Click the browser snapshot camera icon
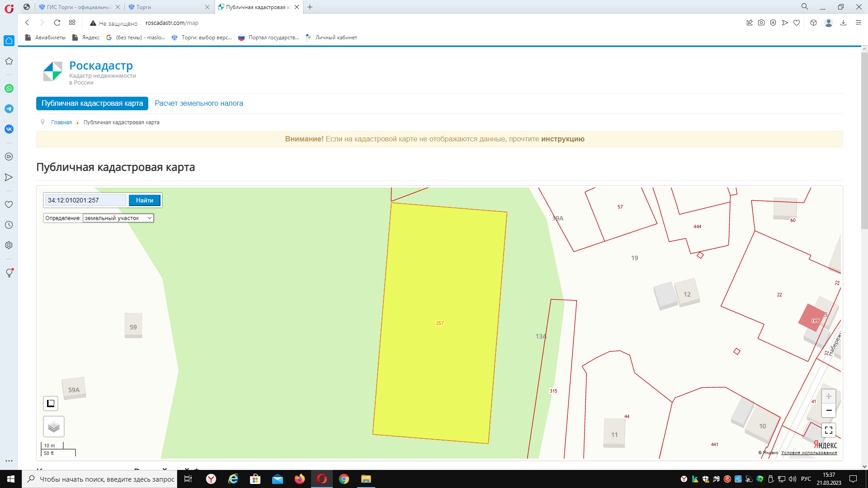This screenshot has width=868, height=488. click(x=761, y=23)
